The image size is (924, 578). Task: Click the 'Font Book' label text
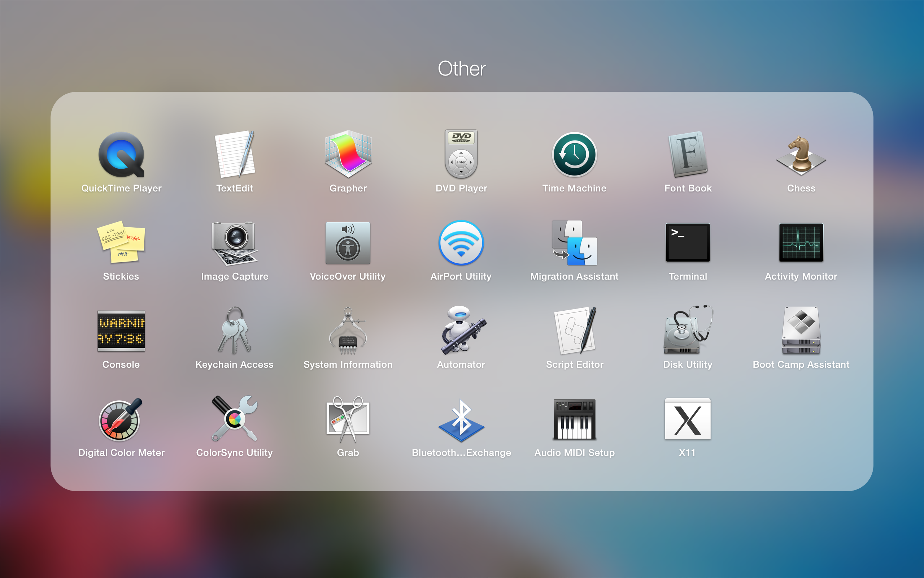(x=688, y=189)
